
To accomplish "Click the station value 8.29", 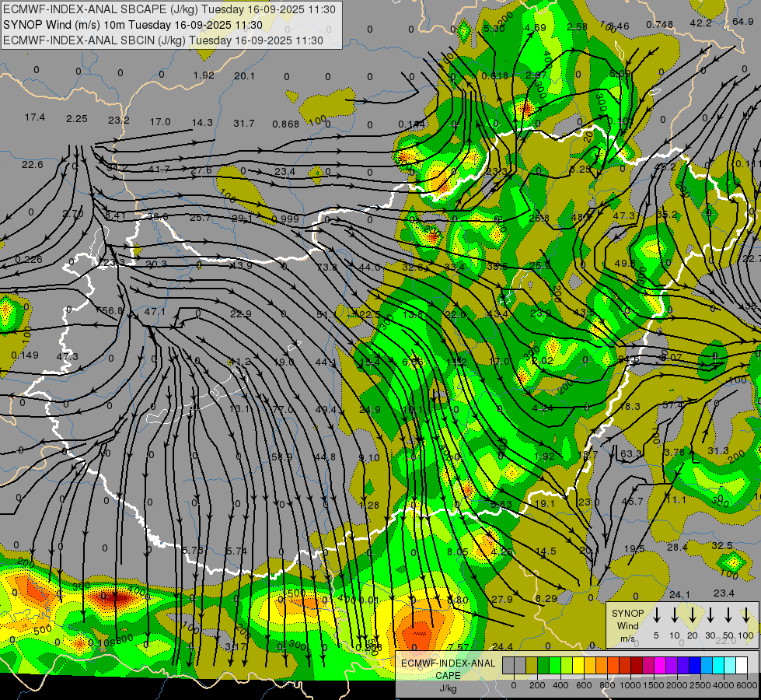I will tap(546, 598).
